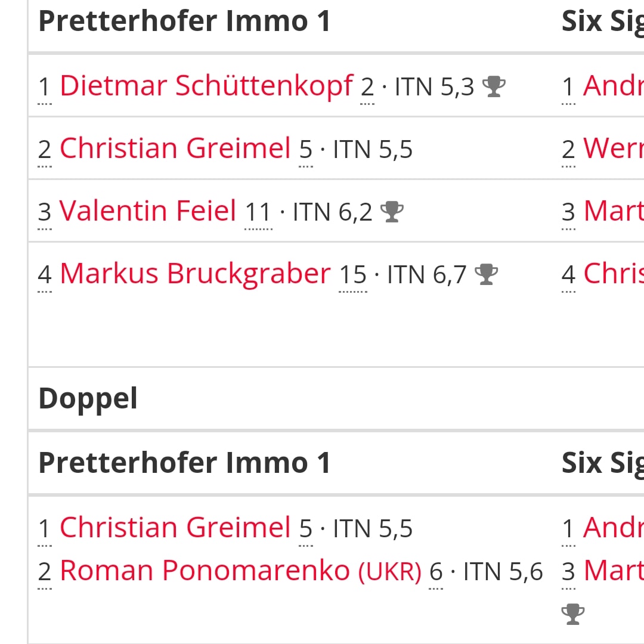Click position number 4 before Markus Bruckgraber
644x644 pixels.
tap(44, 275)
